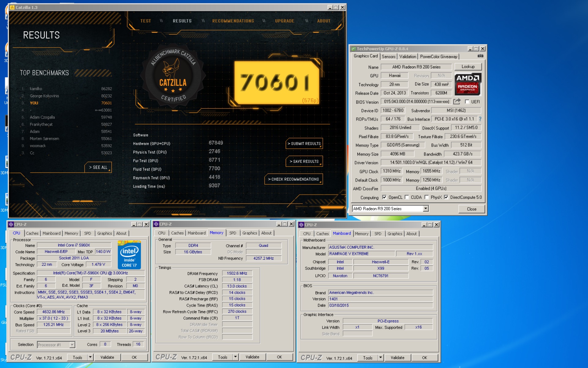Click Tools button in Memory CPU-Z window

[223, 357]
